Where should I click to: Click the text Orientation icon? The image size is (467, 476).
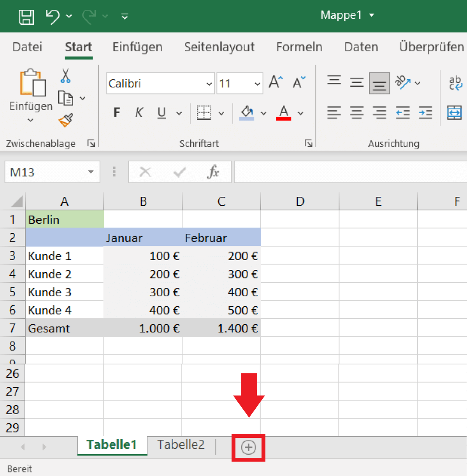[403, 82]
